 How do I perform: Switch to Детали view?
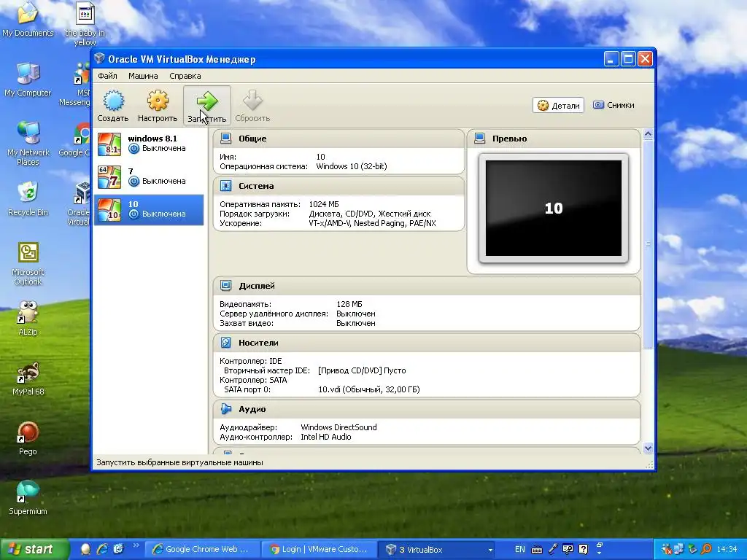(558, 105)
